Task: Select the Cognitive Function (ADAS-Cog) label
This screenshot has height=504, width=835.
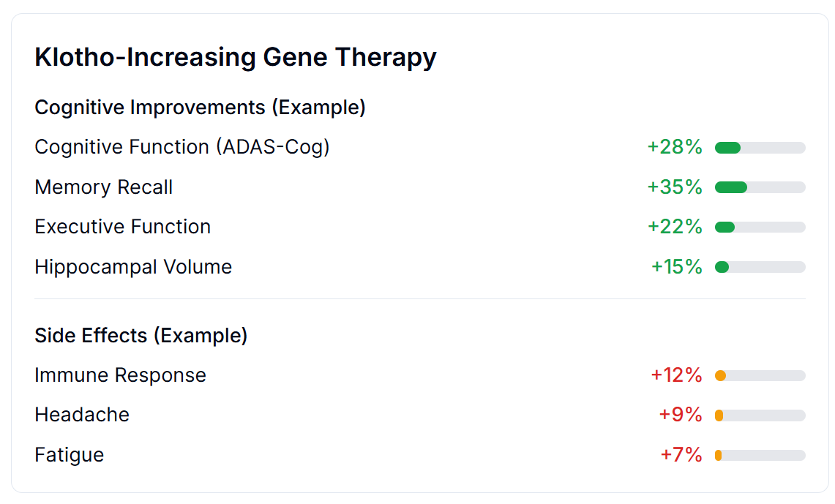Action: click(x=182, y=147)
